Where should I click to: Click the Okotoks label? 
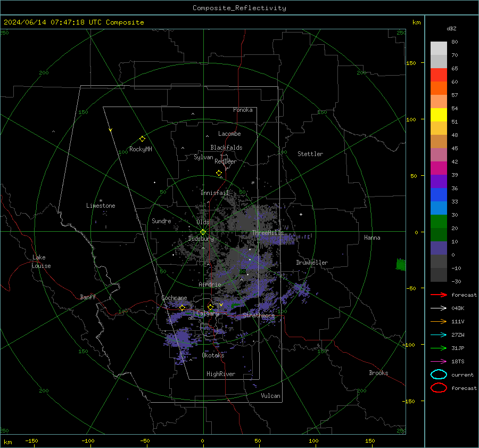(x=213, y=355)
